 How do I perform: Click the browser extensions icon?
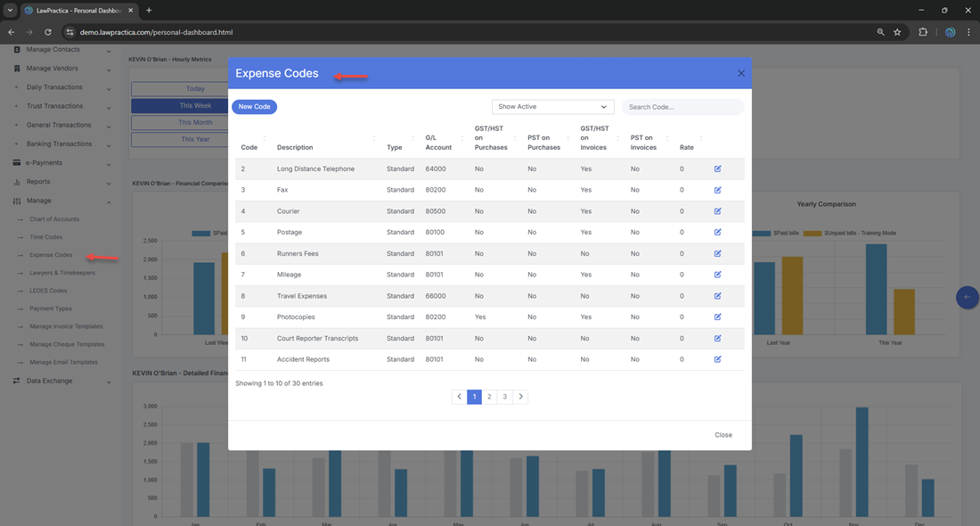923,32
